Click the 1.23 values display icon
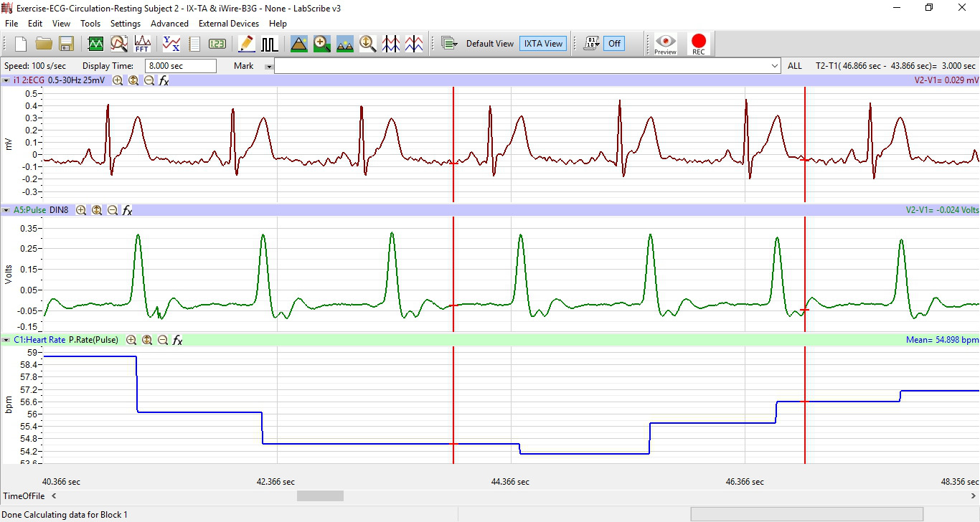 pos(218,44)
